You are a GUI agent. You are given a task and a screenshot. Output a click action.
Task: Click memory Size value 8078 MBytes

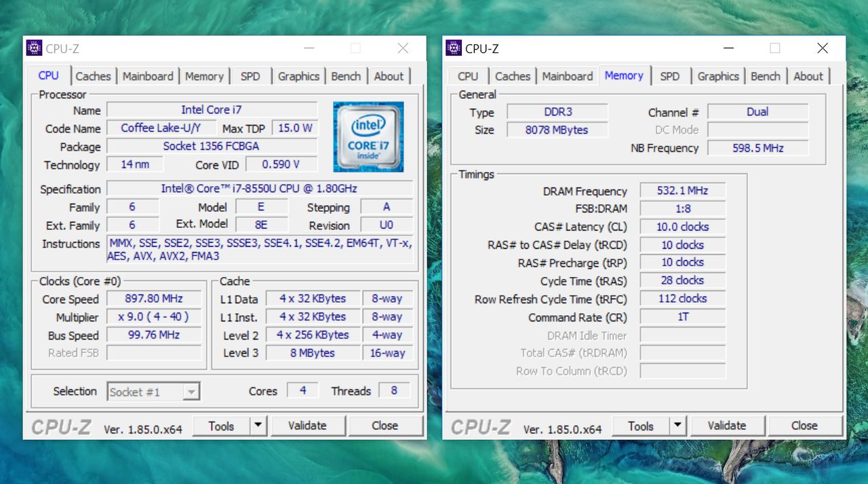click(557, 130)
